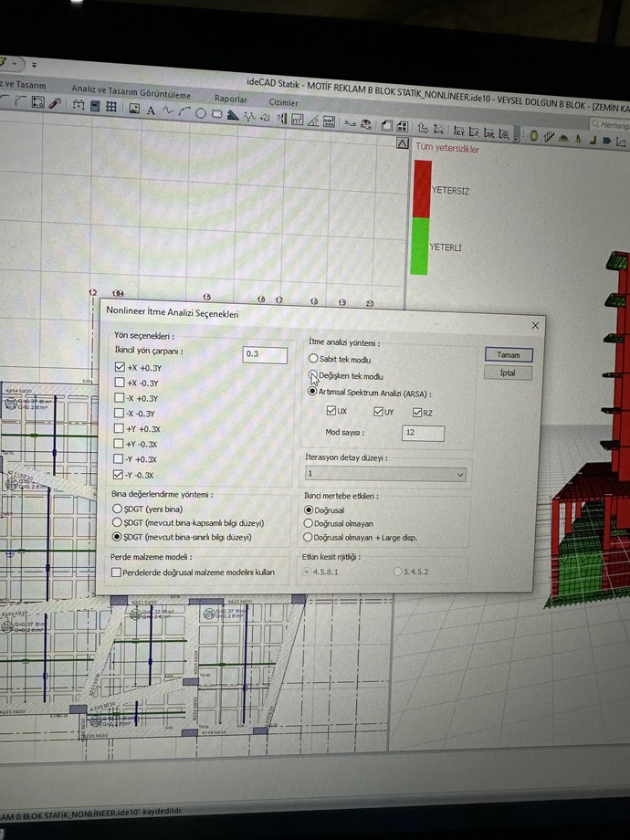Select 'Doğrusal' second-order effects radio

(x=309, y=509)
